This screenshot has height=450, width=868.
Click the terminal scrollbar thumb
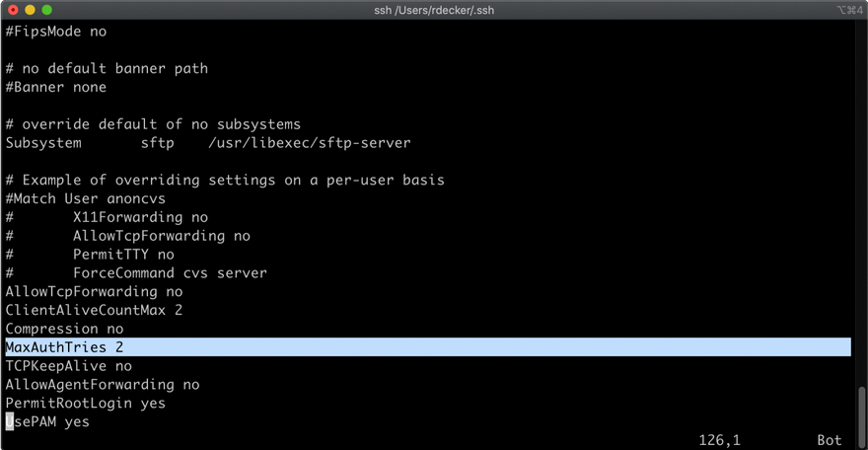pyautogui.click(x=861, y=412)
